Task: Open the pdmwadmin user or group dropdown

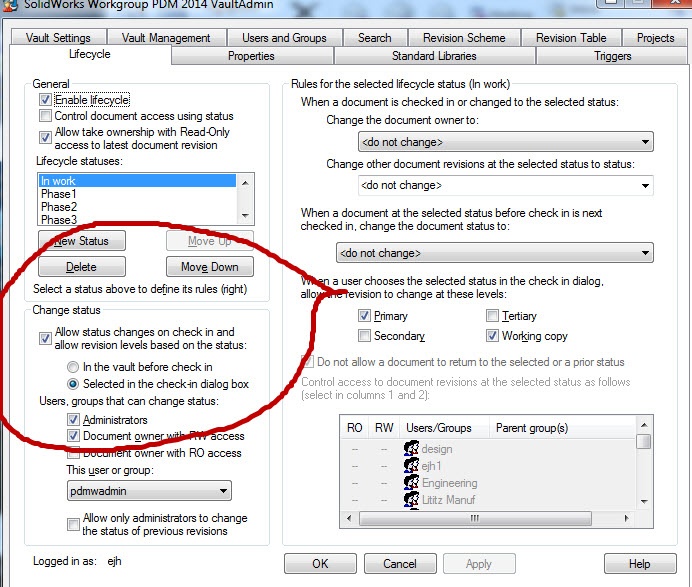Action: coord(149,491)
